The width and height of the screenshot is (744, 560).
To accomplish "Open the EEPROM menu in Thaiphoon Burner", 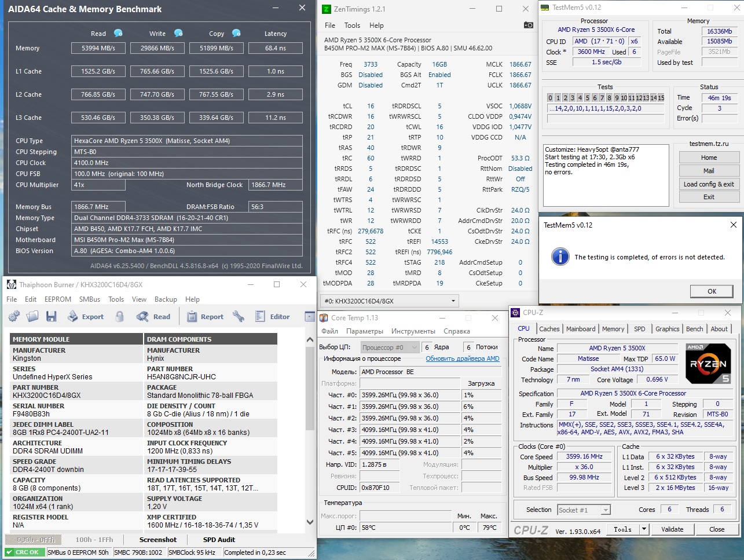I will pyautogui.click(x=58, y=299).
